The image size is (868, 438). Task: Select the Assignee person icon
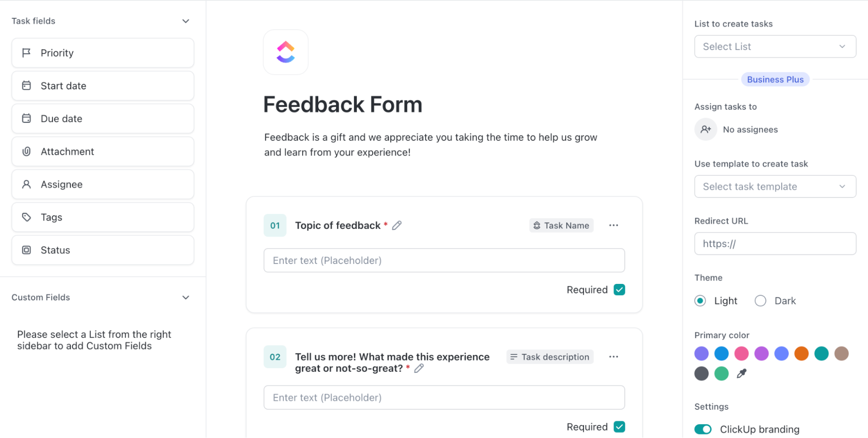point(26,184)
